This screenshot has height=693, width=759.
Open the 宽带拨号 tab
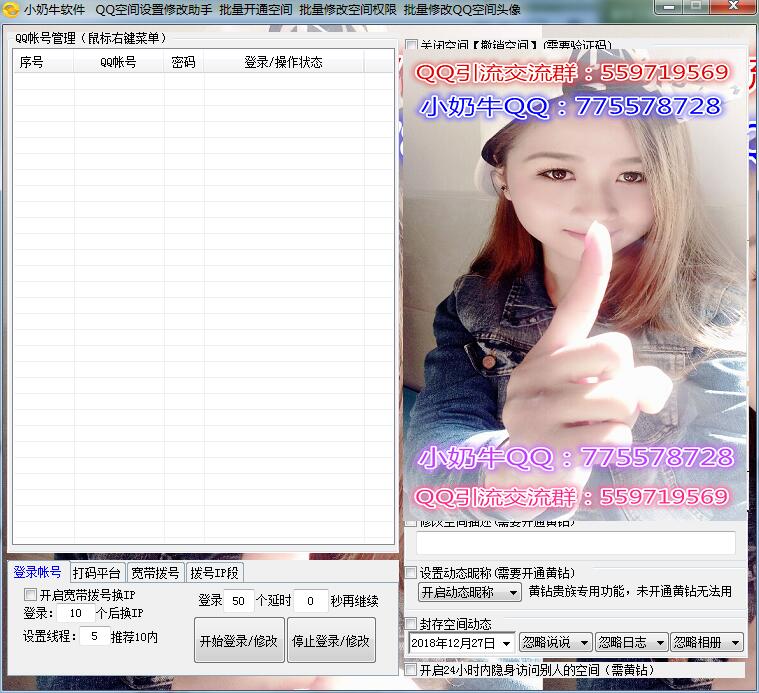point(156,573)
